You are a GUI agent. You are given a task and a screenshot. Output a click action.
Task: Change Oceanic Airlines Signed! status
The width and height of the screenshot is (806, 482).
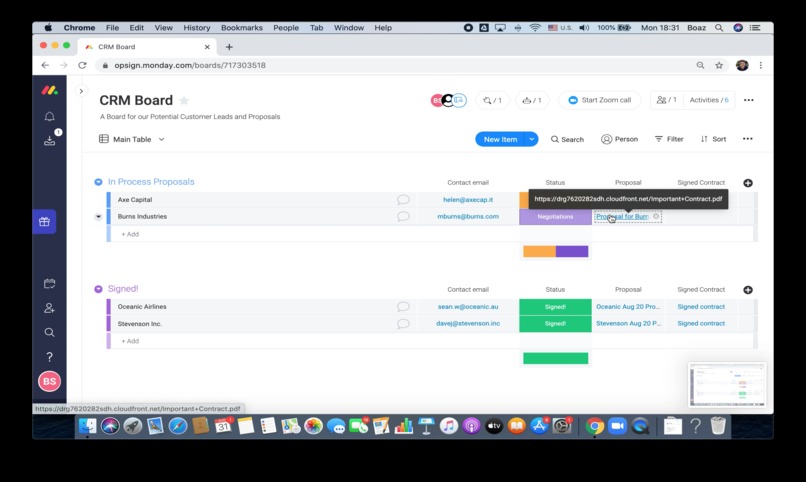coord(555,307)
